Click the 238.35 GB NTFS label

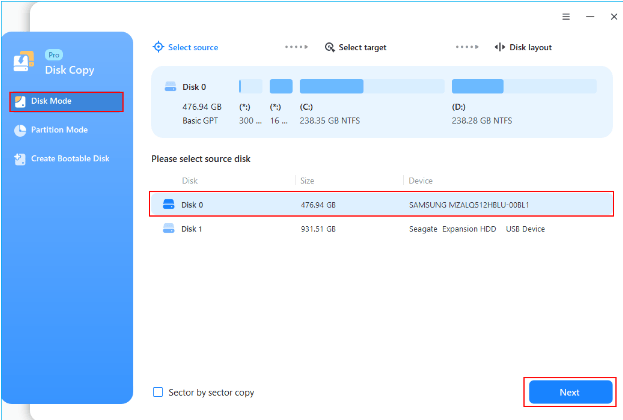[x=330, y=121]
